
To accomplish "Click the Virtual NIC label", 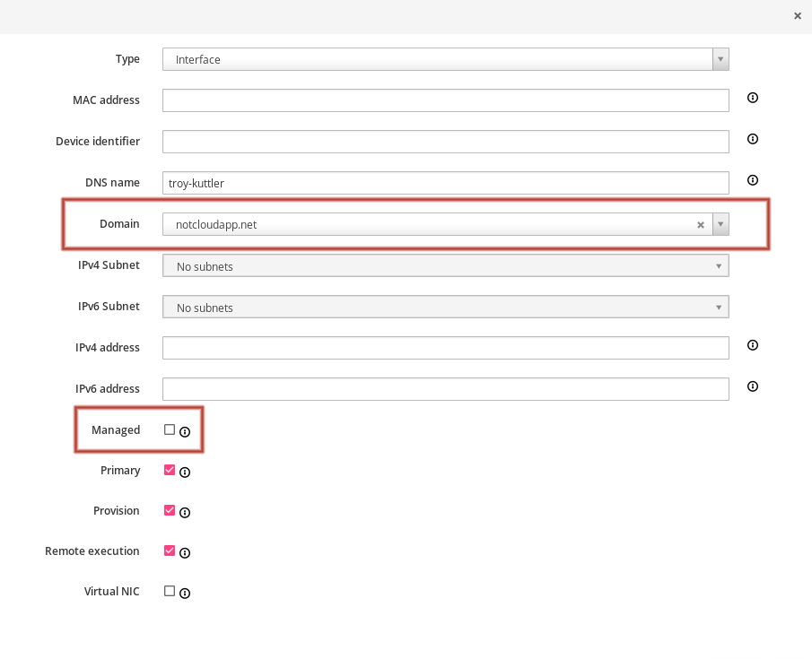I will [112, 591].
